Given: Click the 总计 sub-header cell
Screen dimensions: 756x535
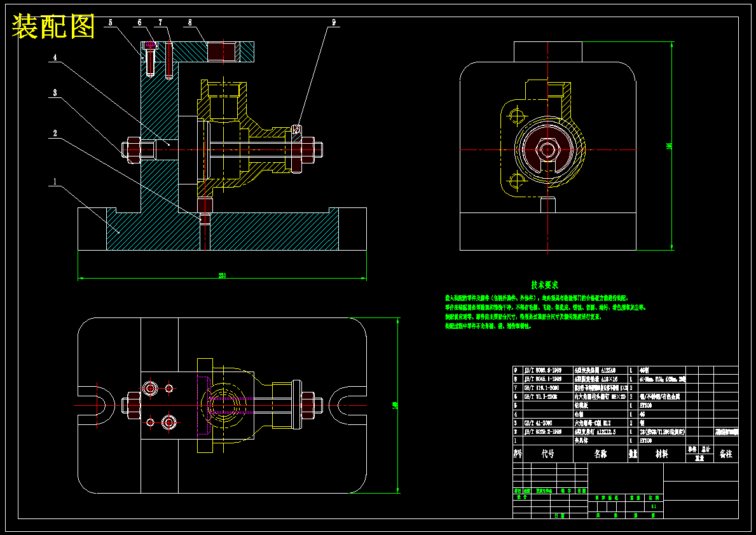Looking at the screenshot, I should click(706, 450).
